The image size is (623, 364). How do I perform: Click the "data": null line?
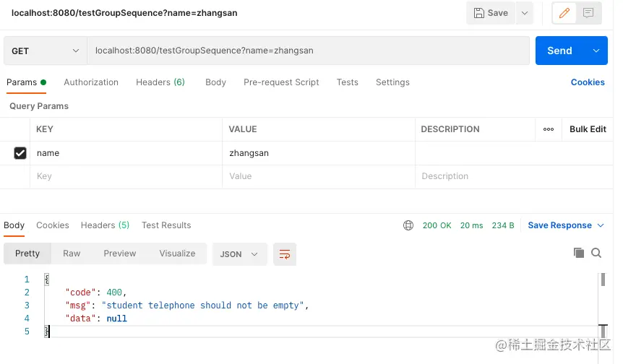pyautogui.click(x=96, y=318)
